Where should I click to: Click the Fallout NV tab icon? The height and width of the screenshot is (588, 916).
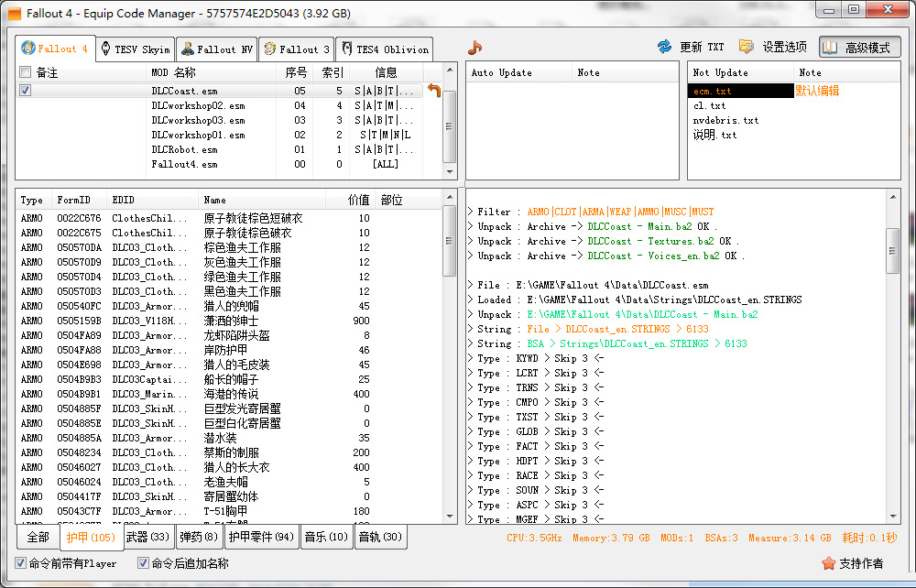(188, 49)
